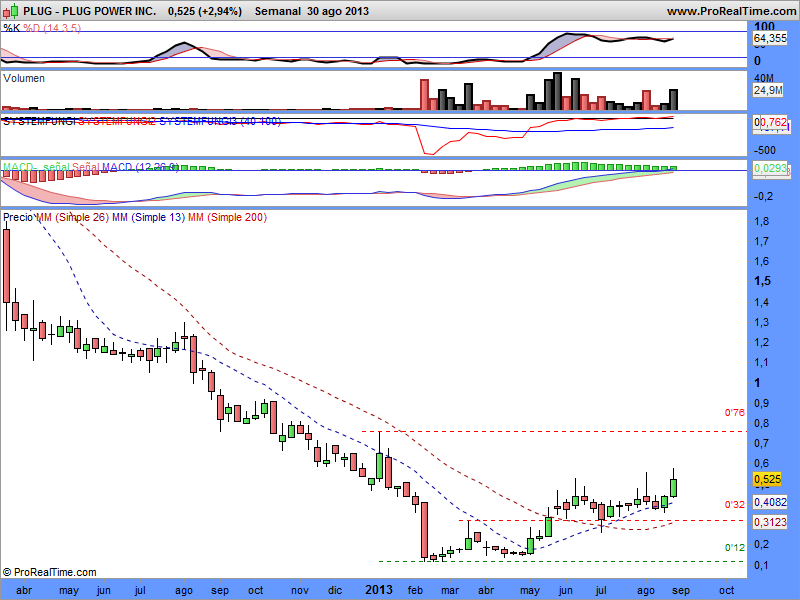The image size is (800, 600).
Task: Click the 0,0293 MACD value tag
Action: 770,167
